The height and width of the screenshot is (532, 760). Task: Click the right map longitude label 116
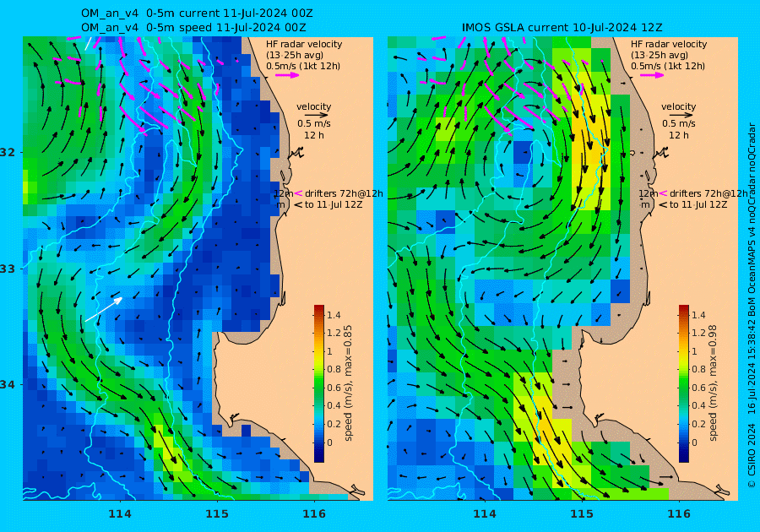pos(679,514)
